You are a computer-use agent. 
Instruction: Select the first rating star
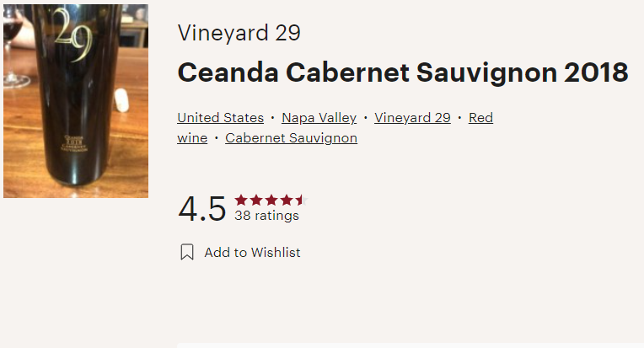pyautogui.click(x=241, y=200)
